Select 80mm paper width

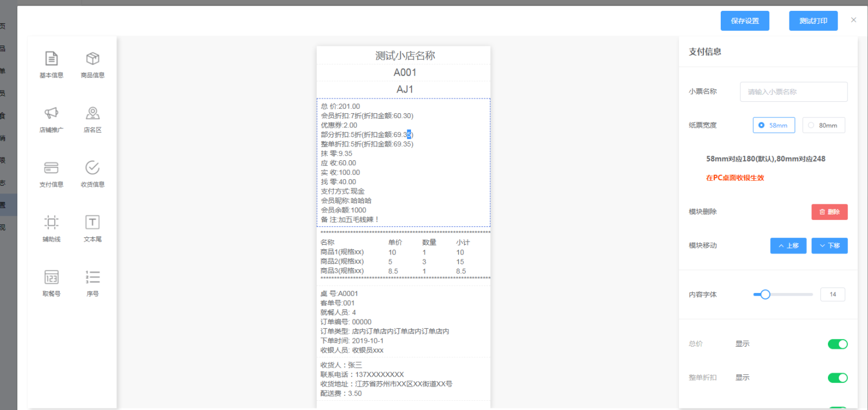coord(824,125)
